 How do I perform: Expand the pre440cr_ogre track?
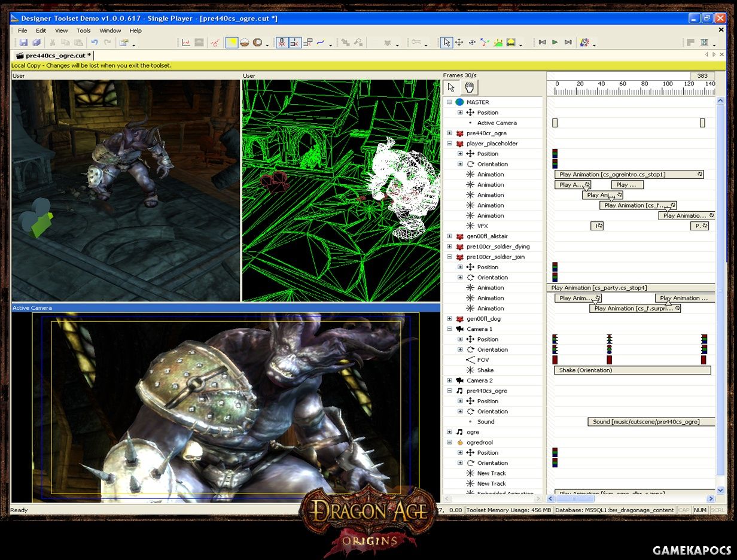click(x=449, y=133)
